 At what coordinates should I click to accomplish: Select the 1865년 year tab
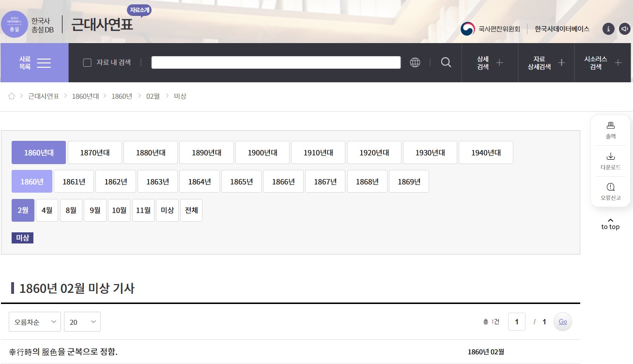coord(241,182)
